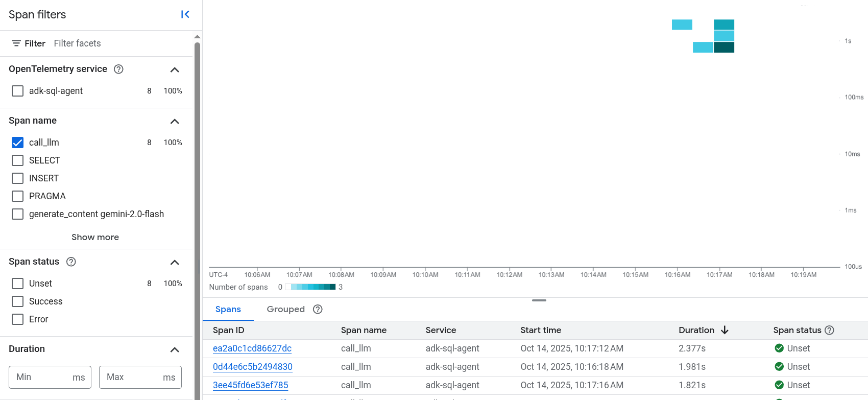Check the adk-sql-agent service checkbox
This screenshot has width=868, height=400.
pos(17,91)
